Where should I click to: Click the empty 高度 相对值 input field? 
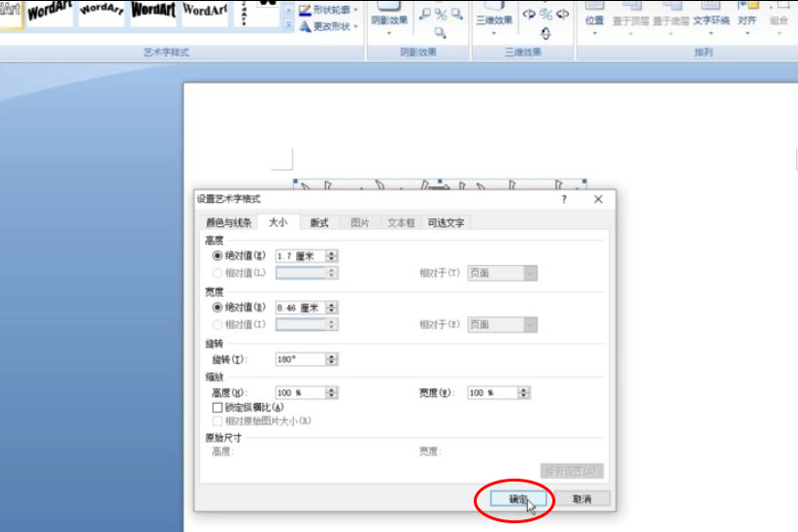coord(300,273)
